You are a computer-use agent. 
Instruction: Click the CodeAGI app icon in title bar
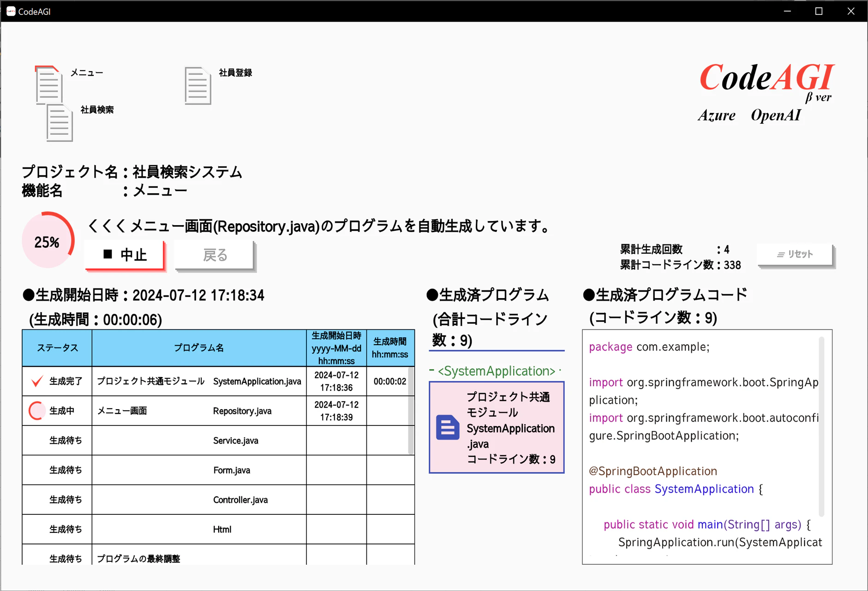pyautogui.click(x=11, y=11)
